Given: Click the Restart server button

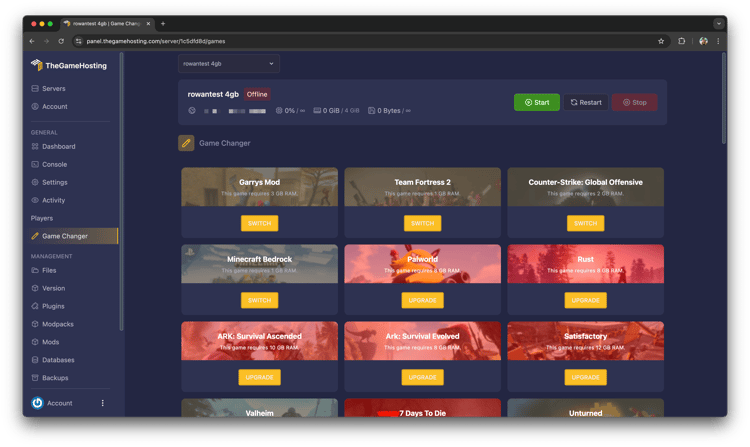Looking at the screenshot, I should (x=586, y=102).
